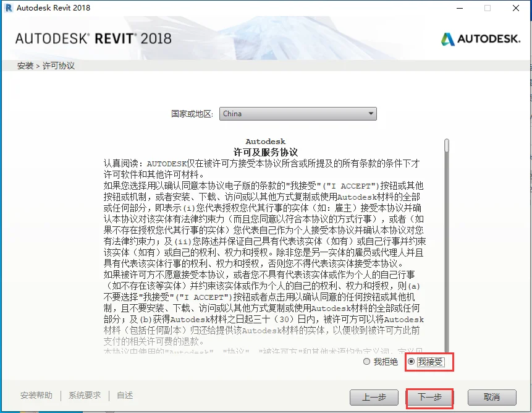This screenshot has height=413, width=532.
Task: Click the China country combo box
Action: tap(298, 114)
